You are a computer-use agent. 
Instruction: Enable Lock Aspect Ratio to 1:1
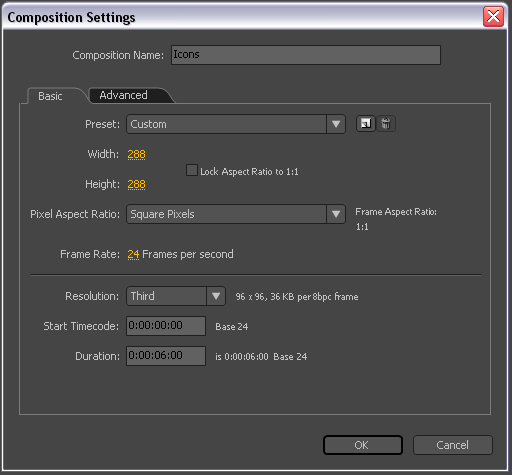click(x=192, y=170)
